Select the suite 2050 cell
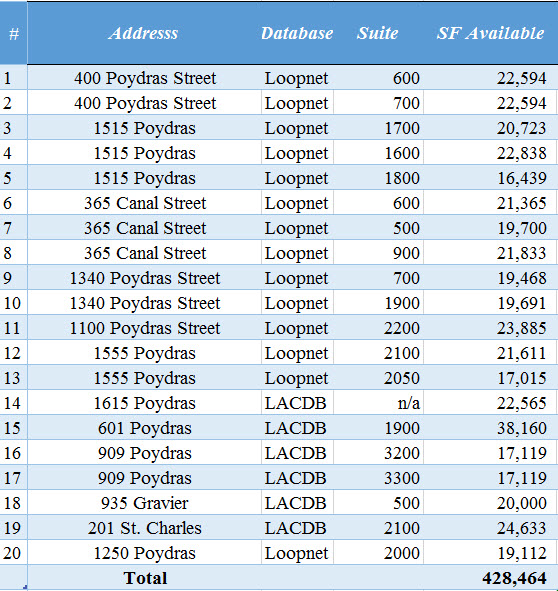The height and width of the screenshot is (591, 558). pos(378,378)
